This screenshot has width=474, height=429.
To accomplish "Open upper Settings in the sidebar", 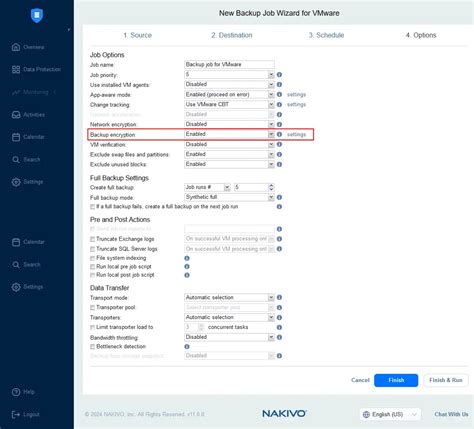I will [28, 182].
